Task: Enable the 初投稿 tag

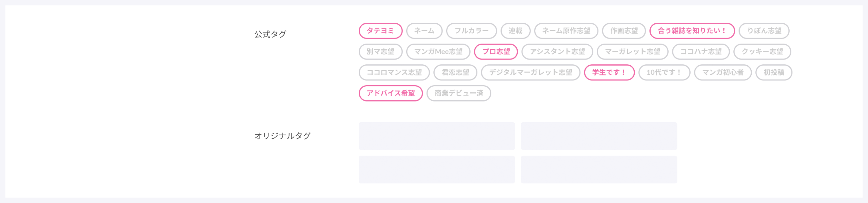Action: 774,72
